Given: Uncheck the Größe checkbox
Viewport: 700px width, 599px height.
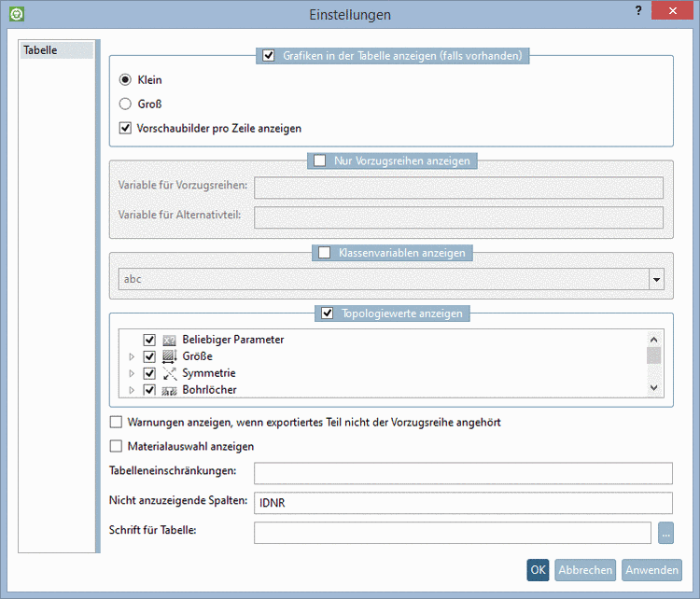Looking at the screenshot, I should pos(149,356).
